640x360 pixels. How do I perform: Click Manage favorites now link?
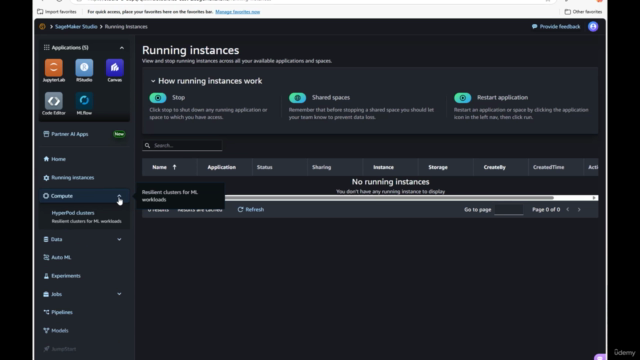tap(238, 12)
